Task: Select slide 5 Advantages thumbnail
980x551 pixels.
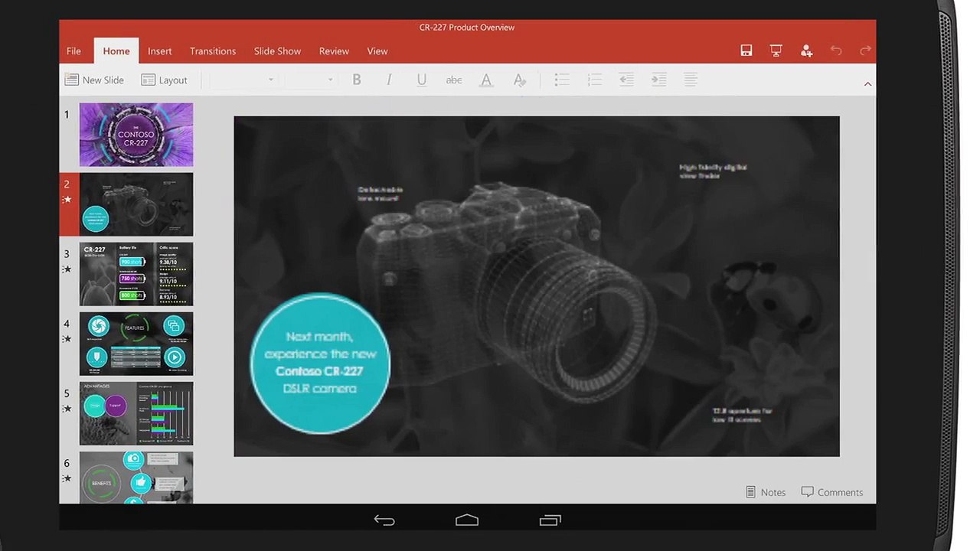Action: click(136, 413)
